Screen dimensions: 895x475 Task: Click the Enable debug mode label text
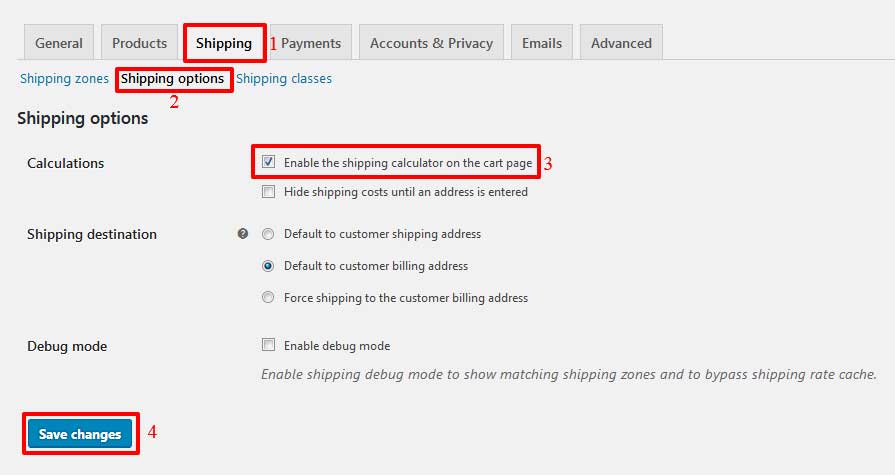click(337, 345)
